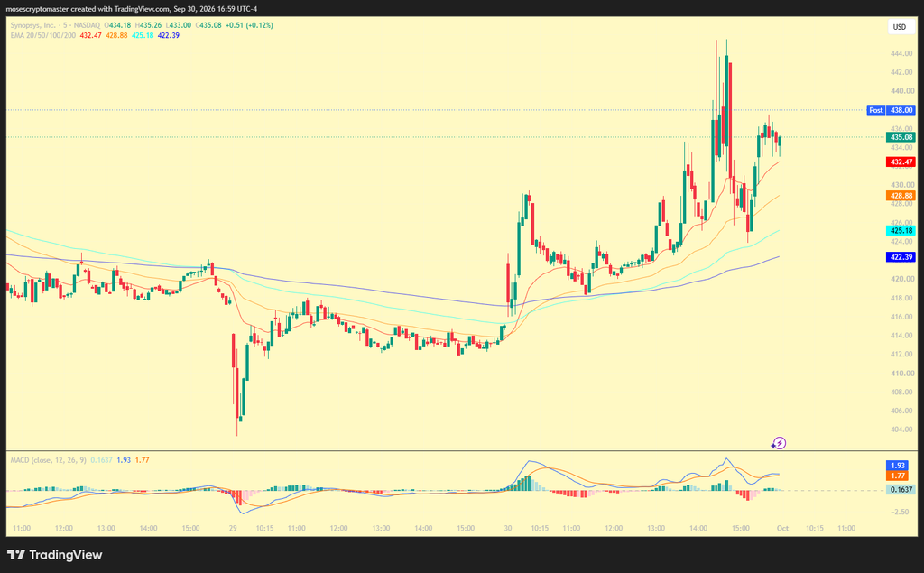Click the 1.93 value in MACD legend
The width and height of the screenshot is (924, 573).
tap(124, 460)
